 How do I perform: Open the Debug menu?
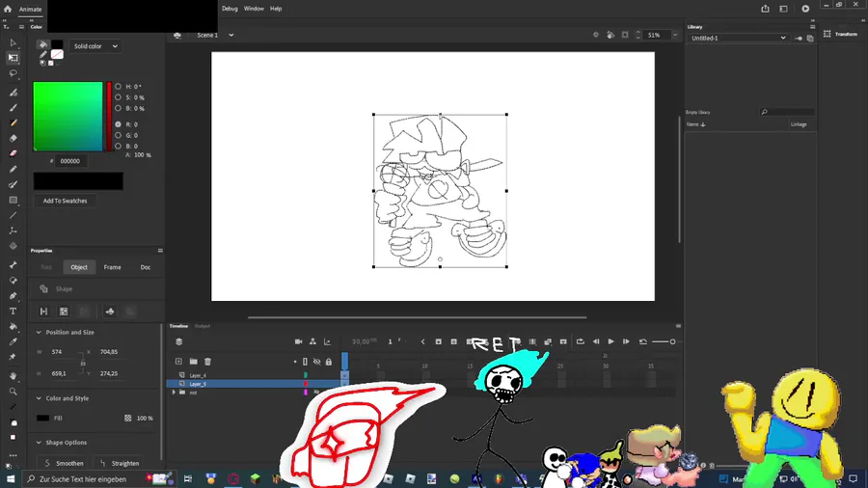[230, 9]
